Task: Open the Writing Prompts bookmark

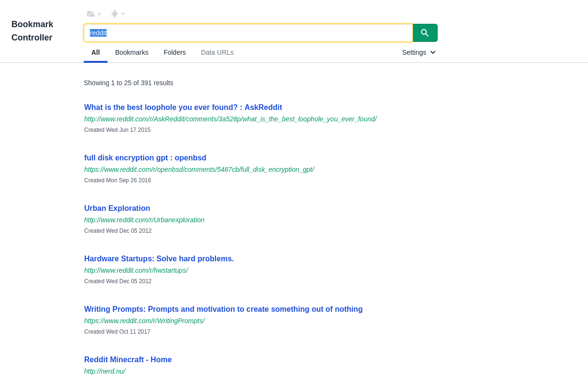Action: click(x=223, y=309)
